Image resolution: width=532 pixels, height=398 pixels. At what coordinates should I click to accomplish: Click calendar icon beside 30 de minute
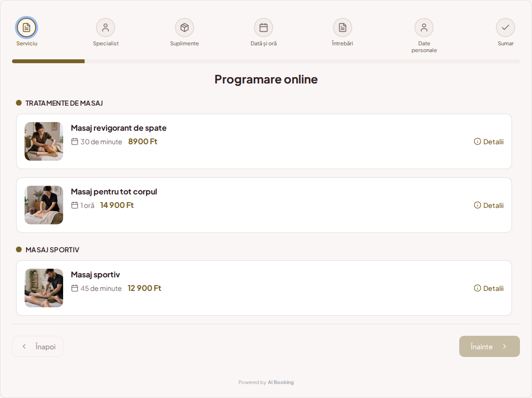coord(75,142)
